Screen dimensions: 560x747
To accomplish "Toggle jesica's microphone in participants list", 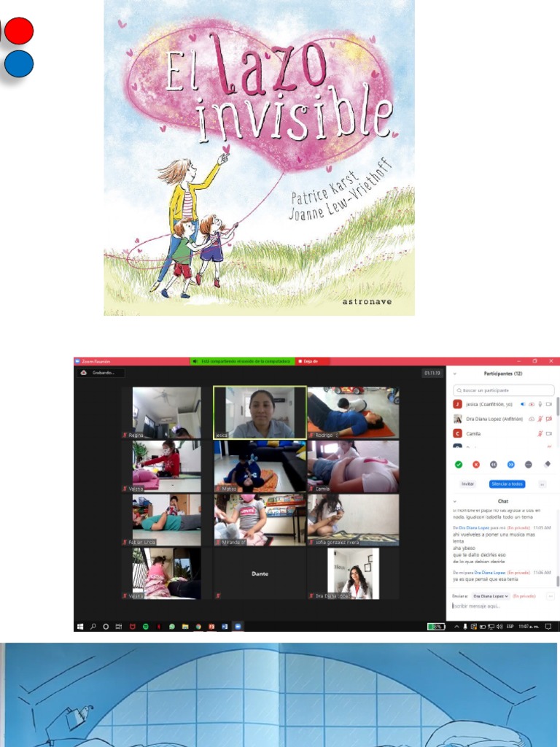I will [540, 404].
